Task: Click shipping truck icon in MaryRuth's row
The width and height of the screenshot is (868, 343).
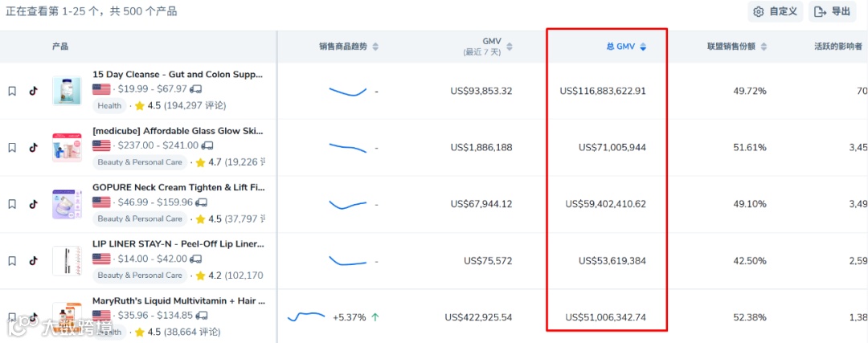Action: tap(202, 316)
